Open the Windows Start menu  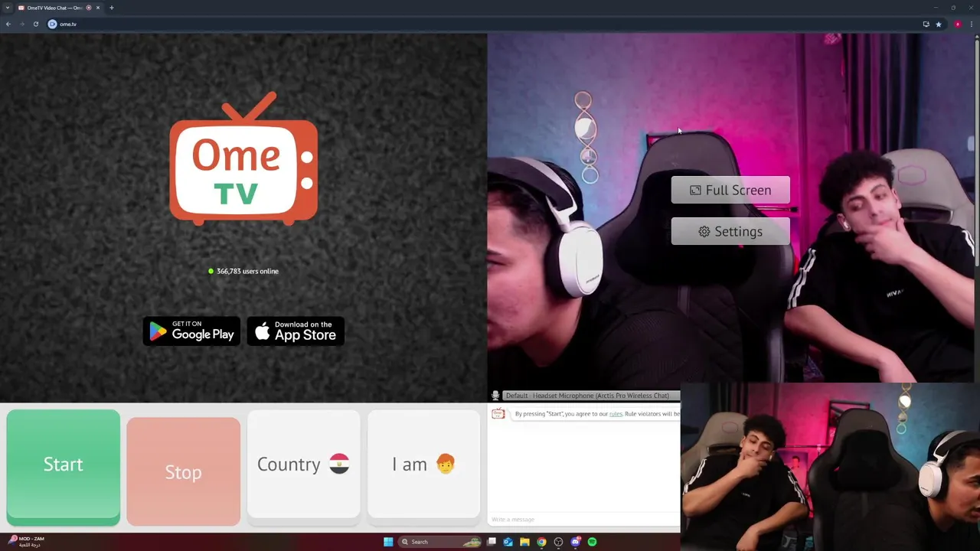coord(388,542)
